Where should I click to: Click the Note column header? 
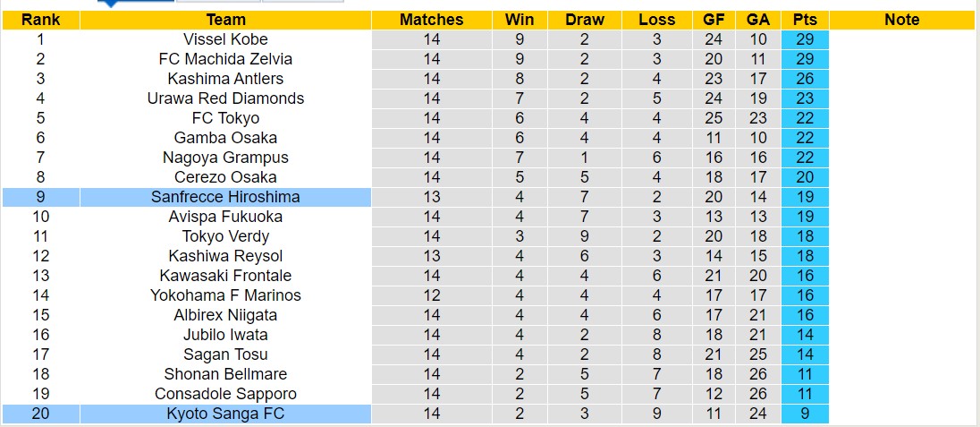901,20
